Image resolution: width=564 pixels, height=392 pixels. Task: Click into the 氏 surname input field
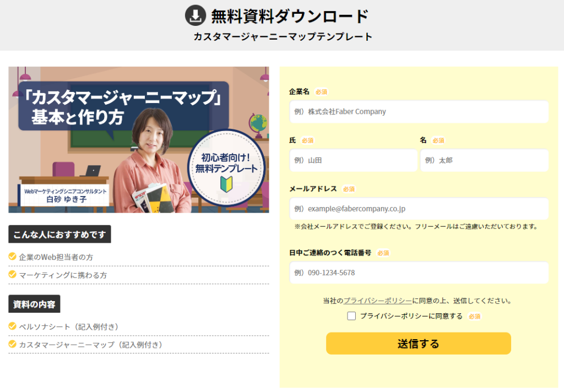pos(353,161)
